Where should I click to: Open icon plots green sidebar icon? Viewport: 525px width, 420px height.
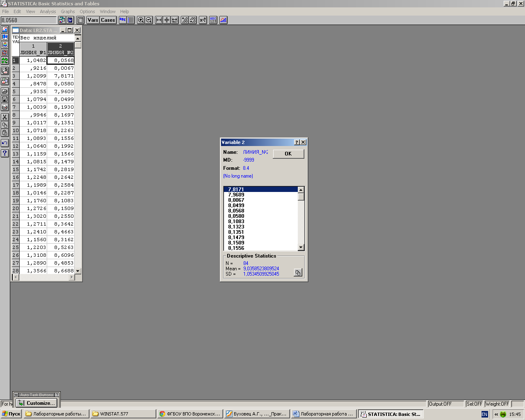(5, 61)
